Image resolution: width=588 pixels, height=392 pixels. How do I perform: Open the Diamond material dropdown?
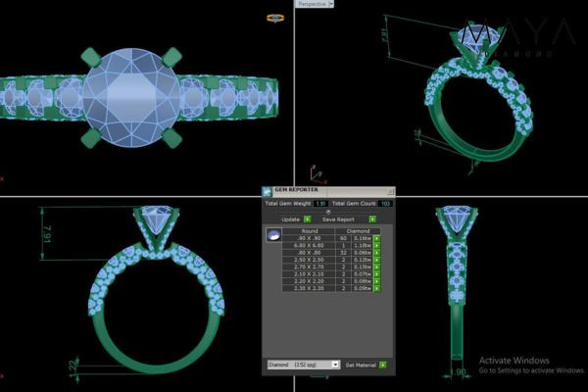click(335, 364)
